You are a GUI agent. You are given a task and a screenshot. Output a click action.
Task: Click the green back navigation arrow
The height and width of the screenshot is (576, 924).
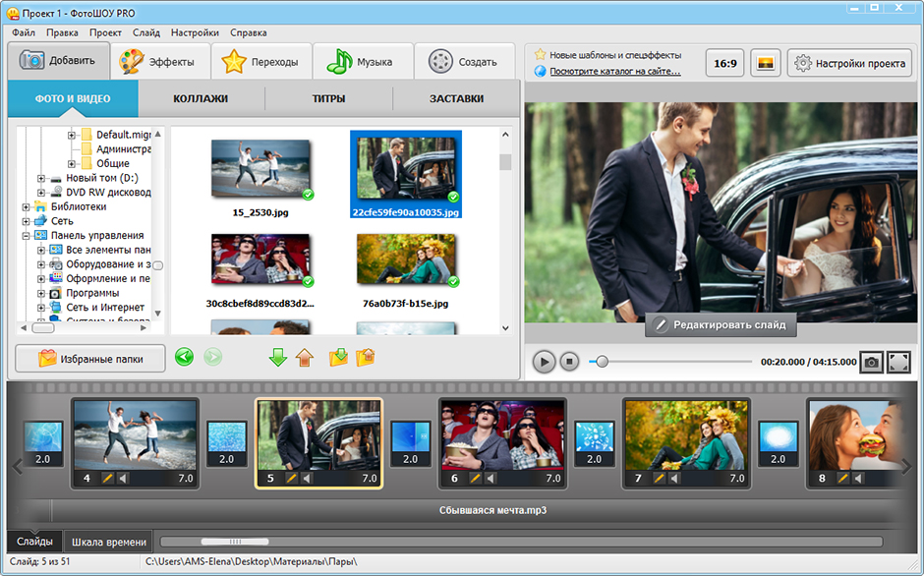(185, 357)
